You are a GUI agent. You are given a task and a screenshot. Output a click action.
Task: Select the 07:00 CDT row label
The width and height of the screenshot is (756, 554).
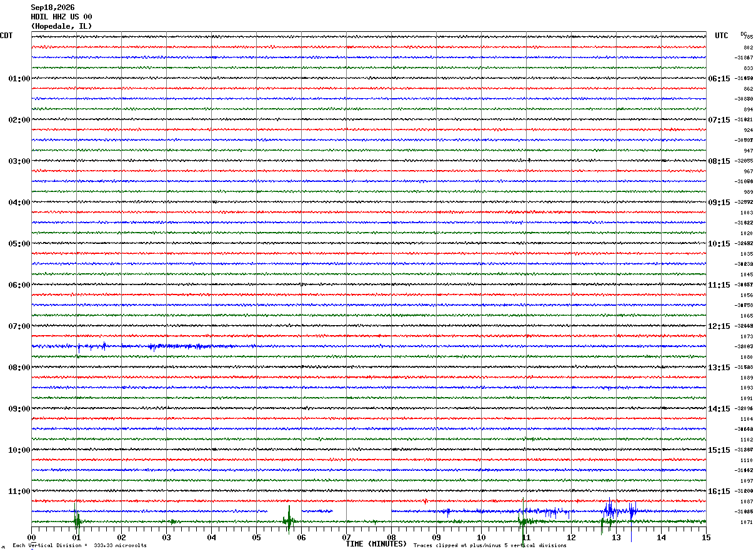coord(19,326)
